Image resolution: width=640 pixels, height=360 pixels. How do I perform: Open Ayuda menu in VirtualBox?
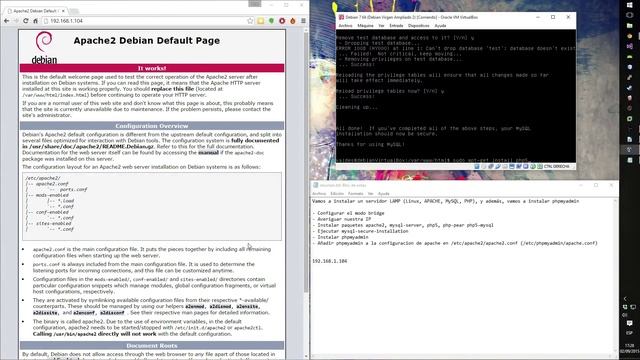(440, 26)
